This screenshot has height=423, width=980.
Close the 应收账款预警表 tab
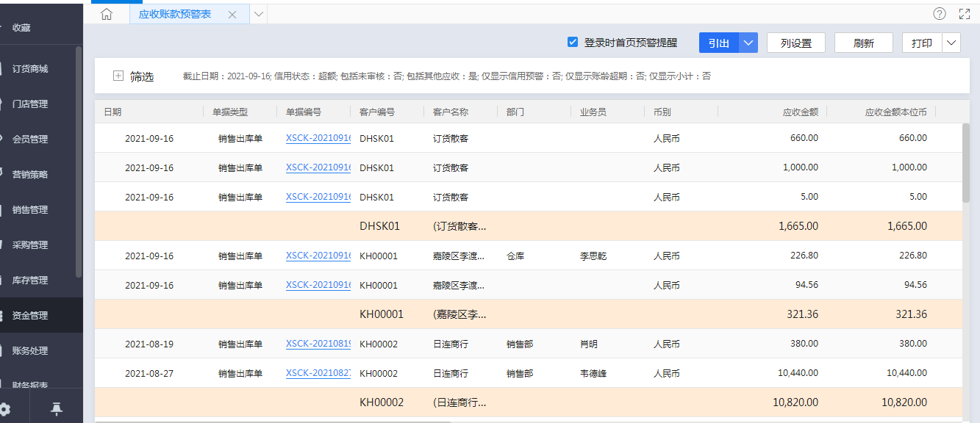[x=232, y=15]
